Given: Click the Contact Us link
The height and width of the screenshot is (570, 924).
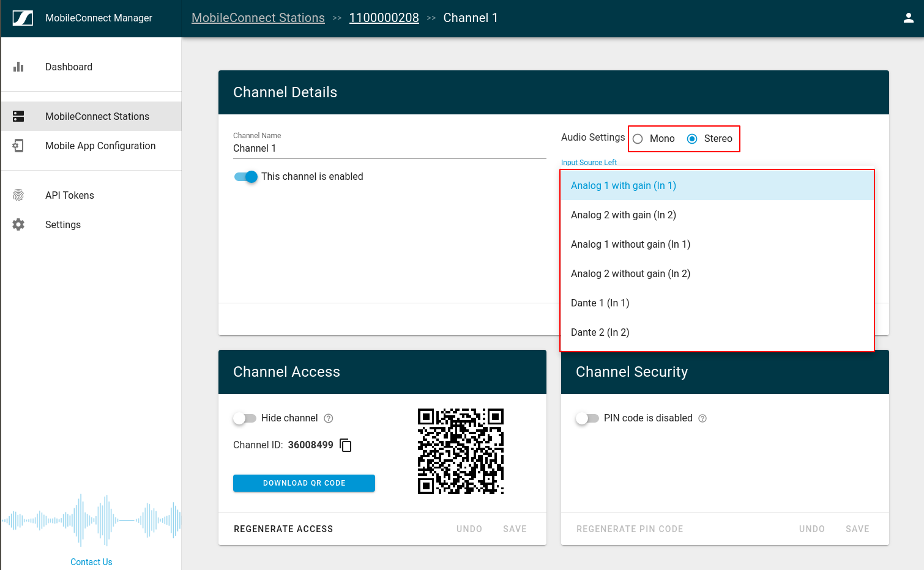Looking at the screenshot, I should tap(91, 562).
